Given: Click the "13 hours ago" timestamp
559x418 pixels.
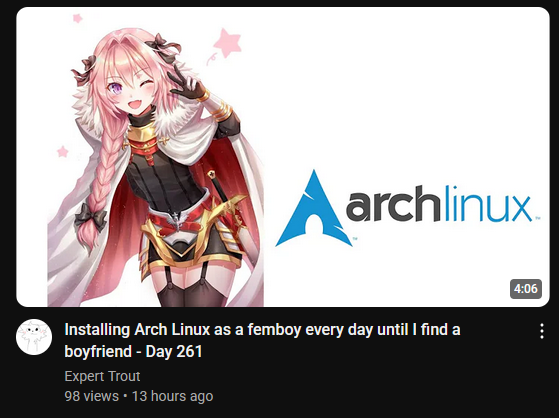Looking at the screenshot, I should click(x=173, y=396).
